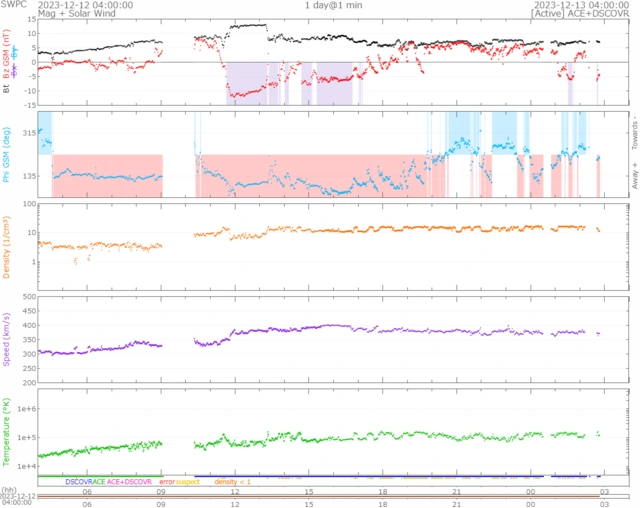Click the magenta 'ACE+DSCOVR' legend entry
The height and width of the screenshot is (508, 640).
click(129, 482)
